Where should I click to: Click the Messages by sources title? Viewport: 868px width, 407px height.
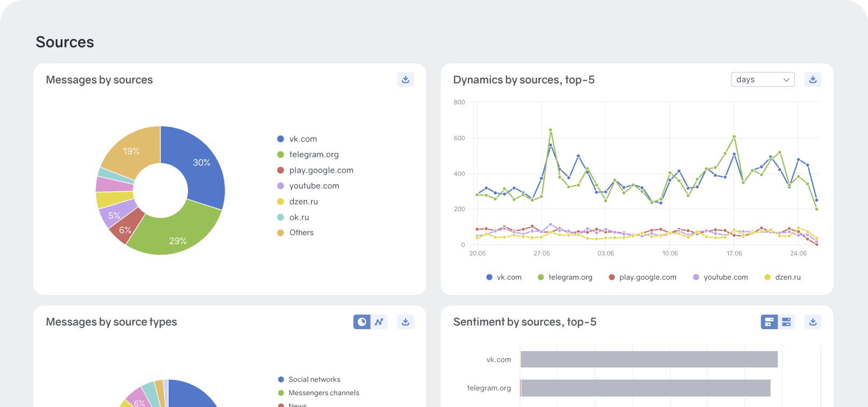click(x=99, y=80)
